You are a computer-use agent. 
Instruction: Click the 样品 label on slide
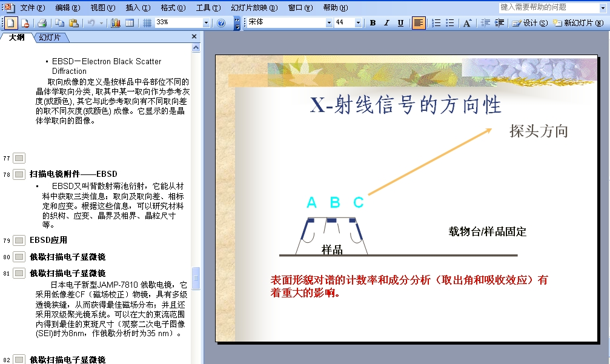(x=332, y=250)
